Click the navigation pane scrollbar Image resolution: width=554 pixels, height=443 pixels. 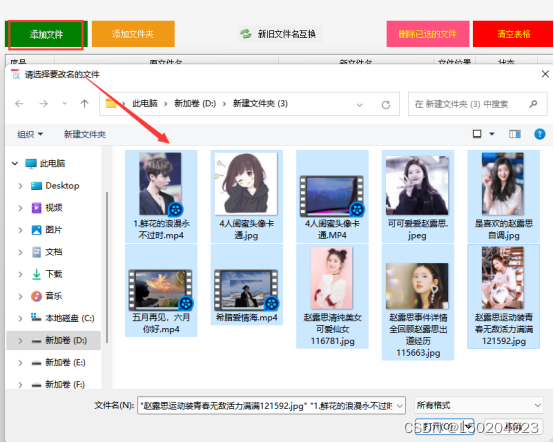click(106, 267)
